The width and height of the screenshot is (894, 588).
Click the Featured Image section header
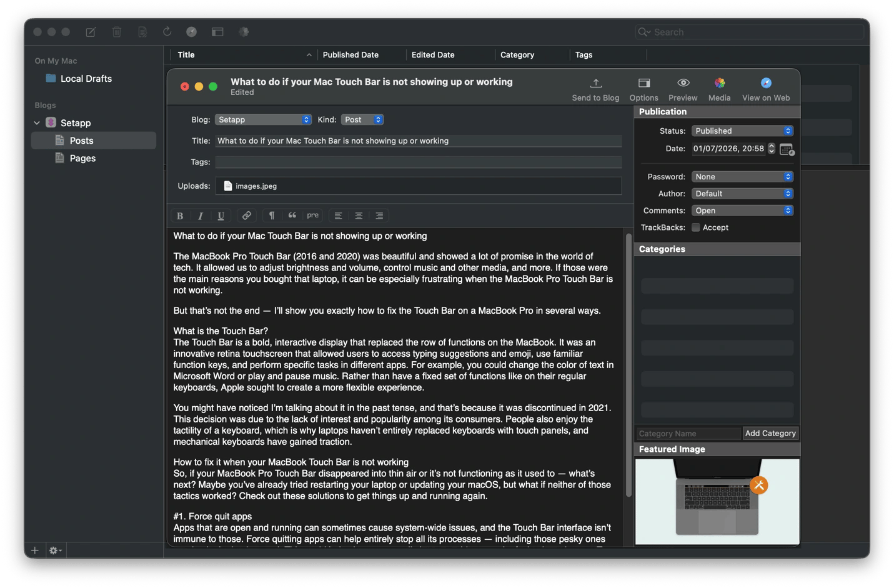click(x=717, y=449)
